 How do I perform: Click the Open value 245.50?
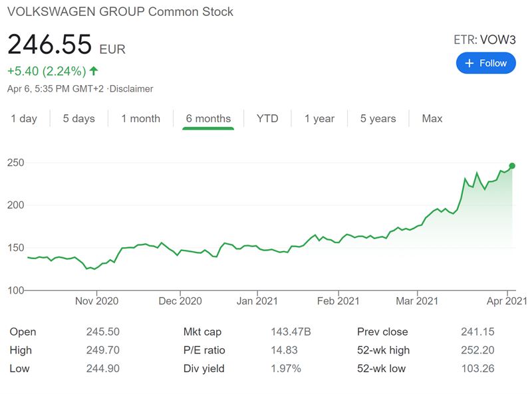point(103,332)
